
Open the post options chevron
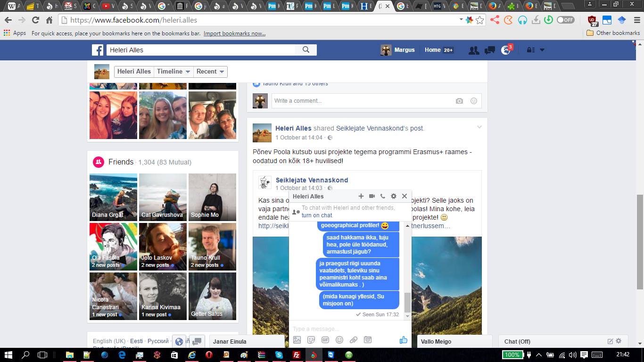point(479,127)
